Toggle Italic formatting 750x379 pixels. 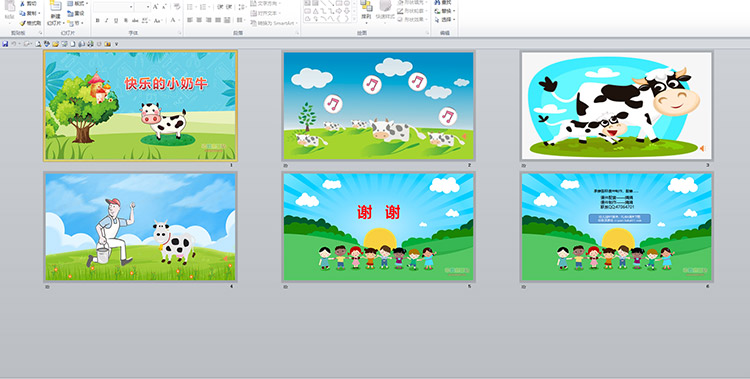click(107, 20)
